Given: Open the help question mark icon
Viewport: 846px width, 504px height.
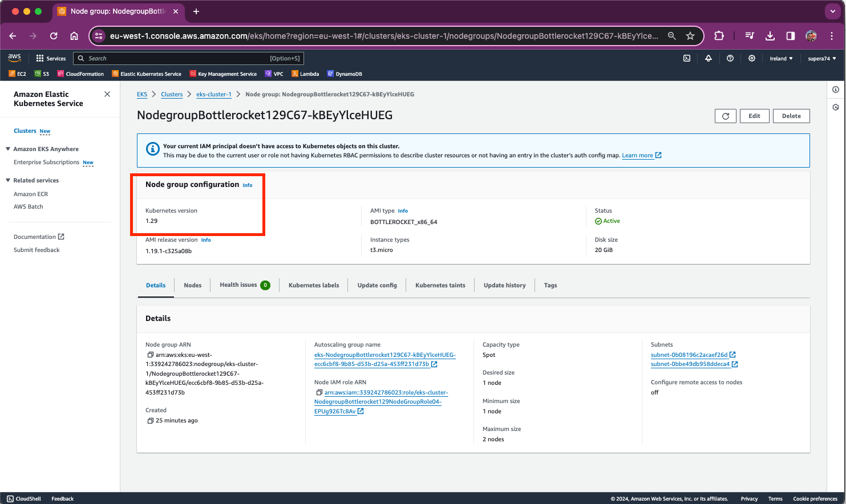Looking at the screenshot, I should pyautogui.click(x=730, y=58).
